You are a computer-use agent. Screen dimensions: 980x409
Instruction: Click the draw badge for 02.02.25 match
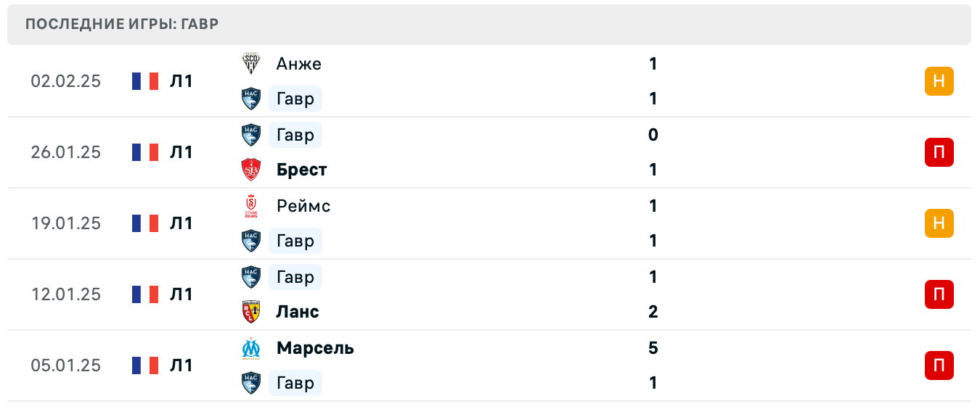pyautogui.click(x=939, y=81)
